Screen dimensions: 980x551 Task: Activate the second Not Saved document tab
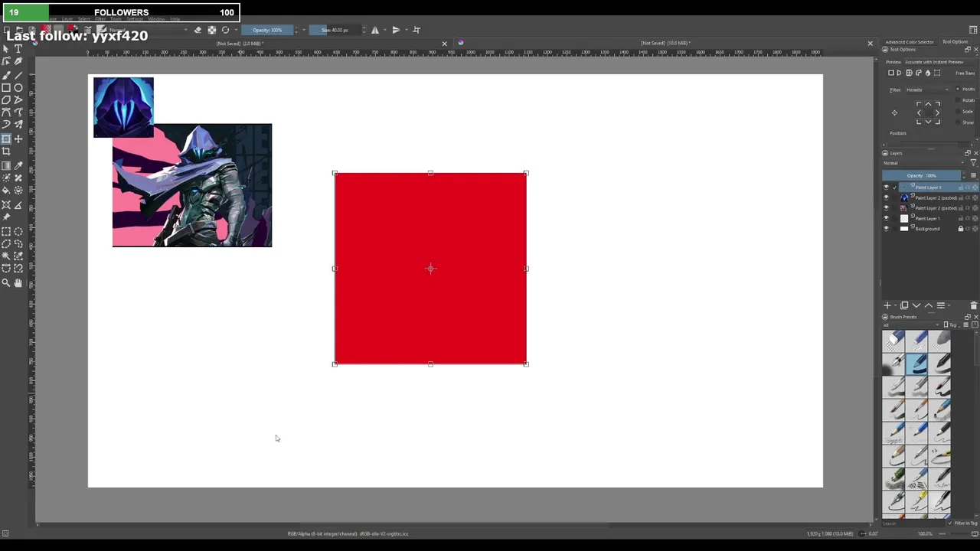click(666, 44)
